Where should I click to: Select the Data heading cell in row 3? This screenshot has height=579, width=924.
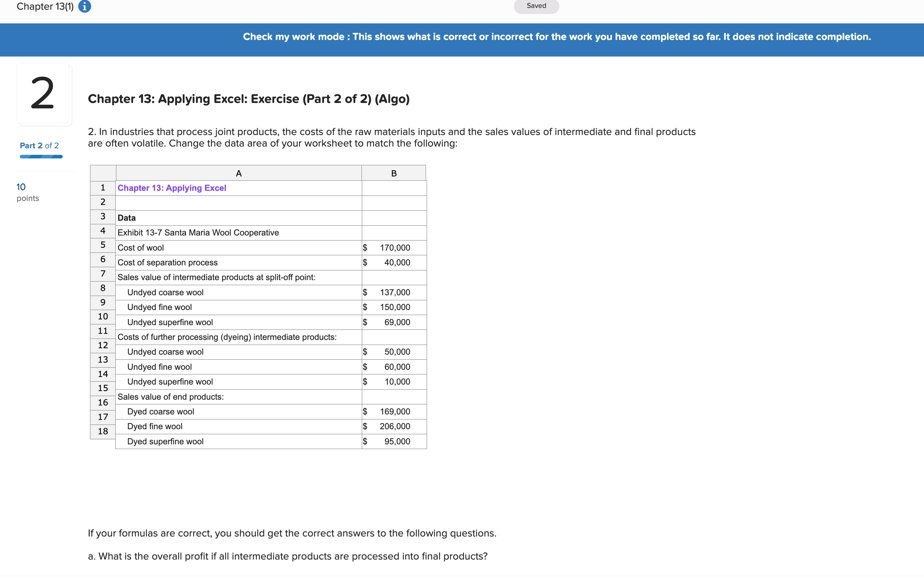127,217
